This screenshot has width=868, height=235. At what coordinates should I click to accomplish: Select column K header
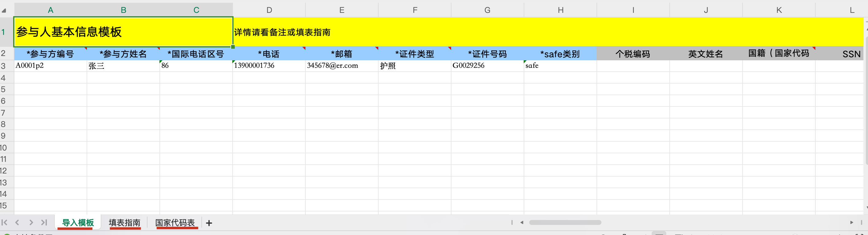(x=779, y=10)
